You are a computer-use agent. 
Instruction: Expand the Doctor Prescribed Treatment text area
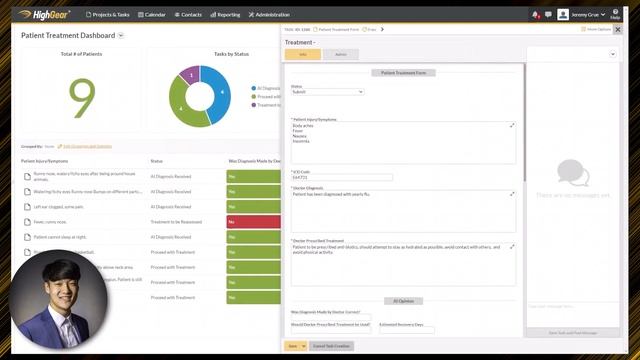512,247
